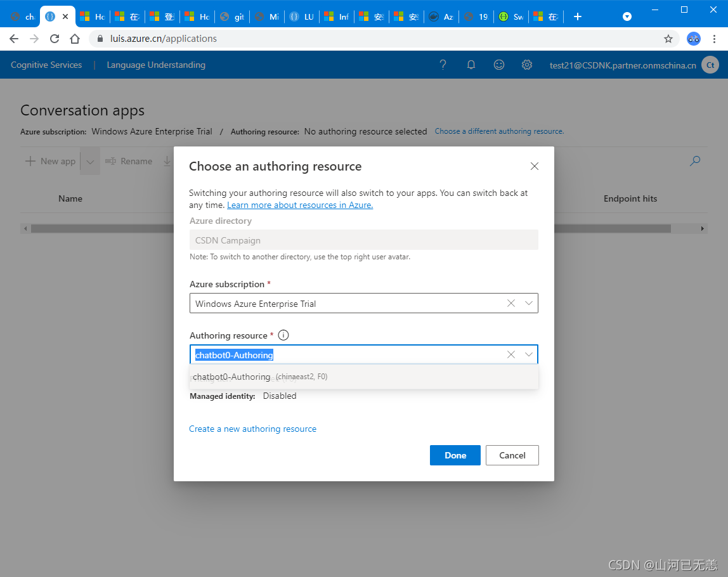This screenshot has width=728, height=577.
Task: Expand the New app dropdown arrow
Action: click(90, 162)
